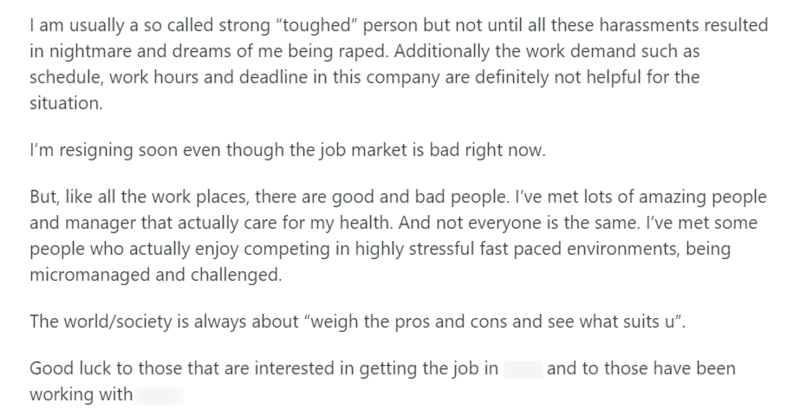Click the word "situation." ending first paragraph
The height and width of the screenshot is (416, 800).
tap(66, 104)
